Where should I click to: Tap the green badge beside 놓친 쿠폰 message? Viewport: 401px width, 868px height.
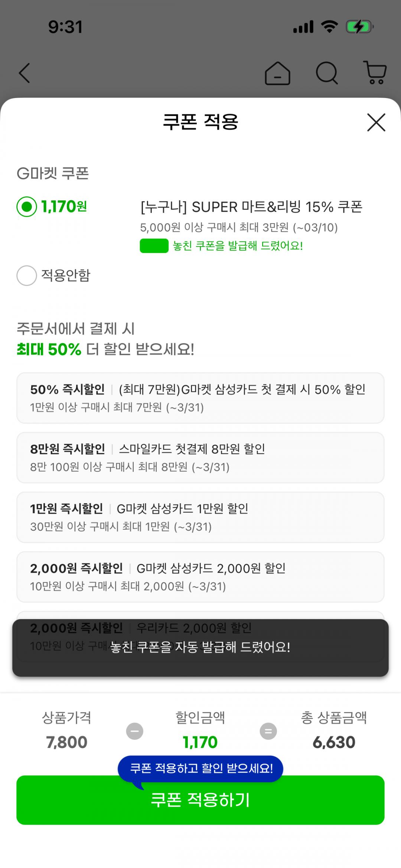(x=154, y=246)
